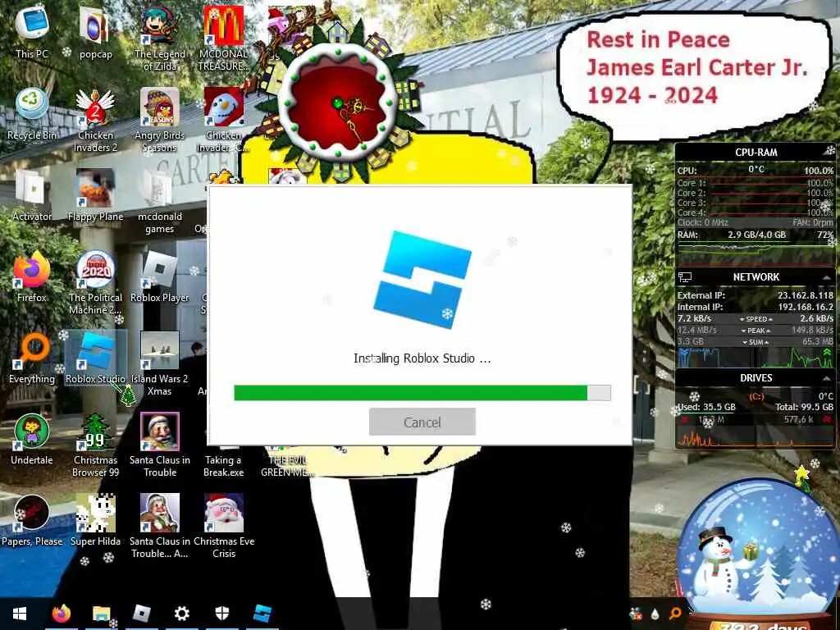
Task: Click the Everything magnifier tray icon
Action: tap(676, 614)
